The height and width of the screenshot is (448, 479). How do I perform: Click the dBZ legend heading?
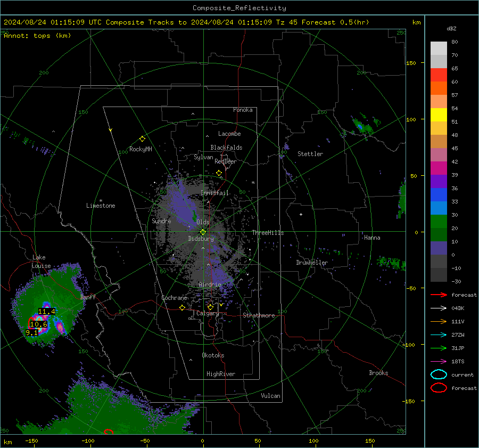pos(451,28)
